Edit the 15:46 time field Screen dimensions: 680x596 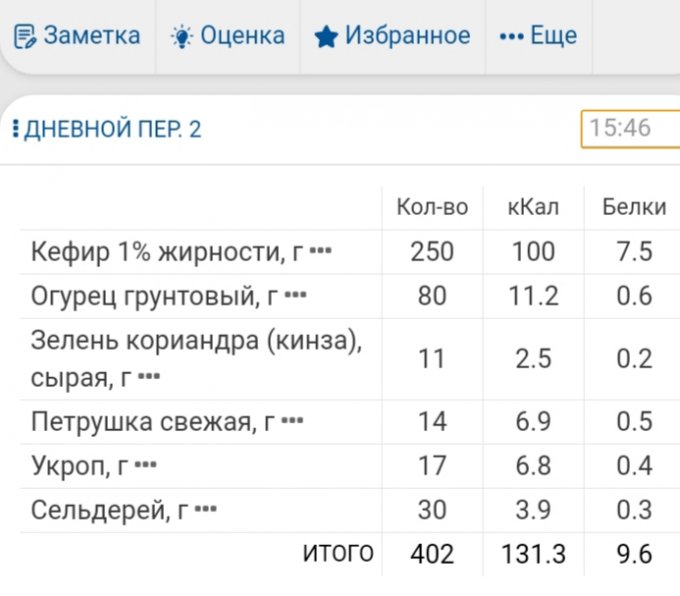pyautogui.click(x=628, y=128)
